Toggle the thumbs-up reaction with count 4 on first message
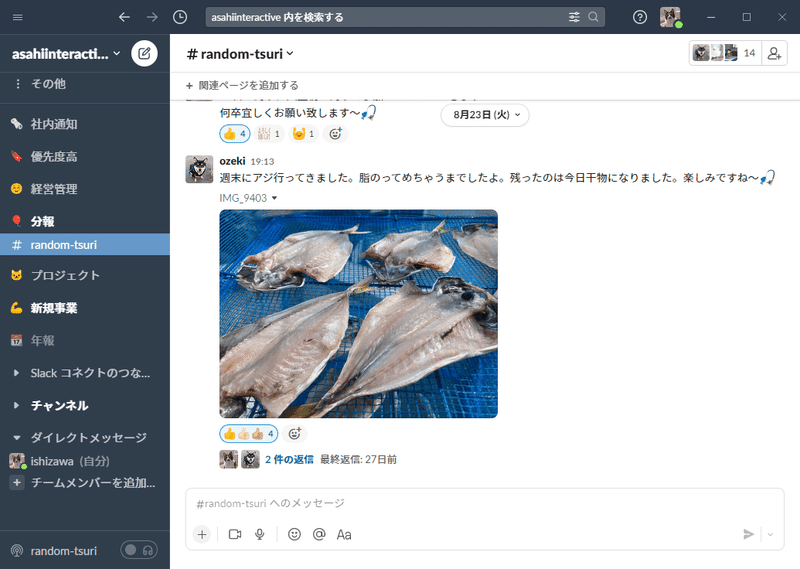This screenshot has height=569, width=800. (235, 134)
